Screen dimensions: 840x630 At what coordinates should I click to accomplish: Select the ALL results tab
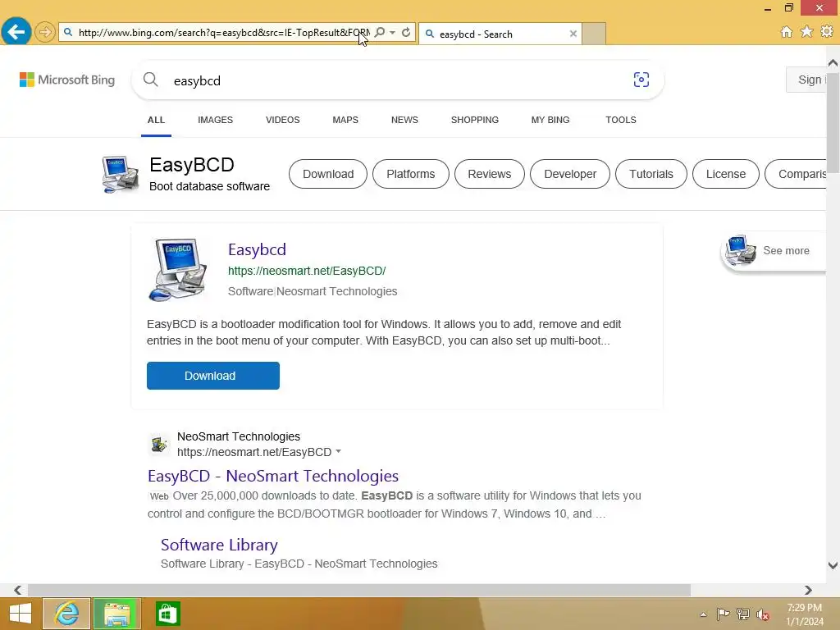(x=156, y=120)
